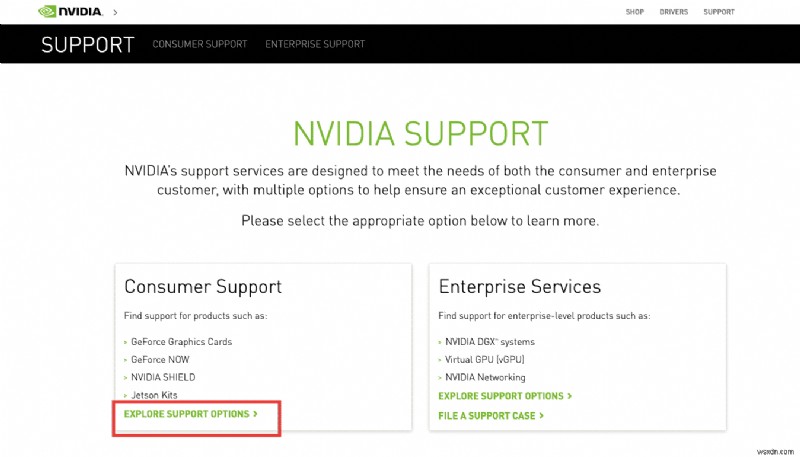This screenshot has width=800, height=457.
Task: Click 'Find support for products such as:' text
Action: (195, 316)
